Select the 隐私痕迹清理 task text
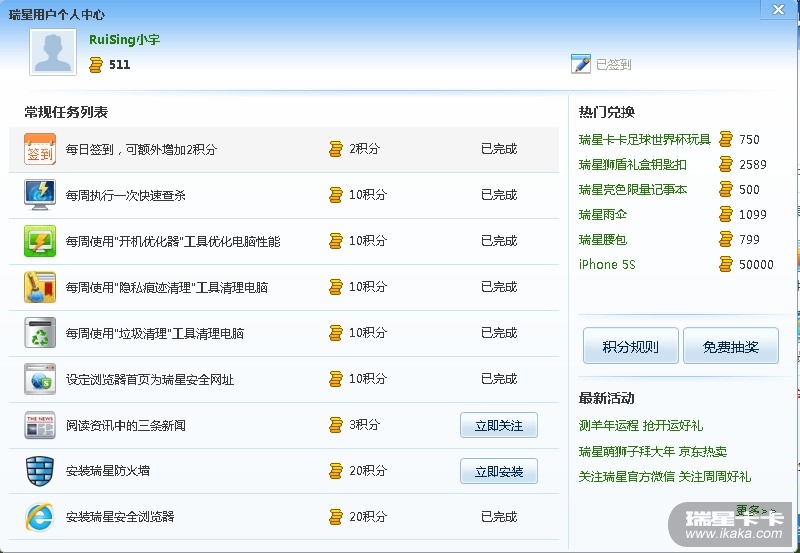800x553 pixels. (167, 287)
